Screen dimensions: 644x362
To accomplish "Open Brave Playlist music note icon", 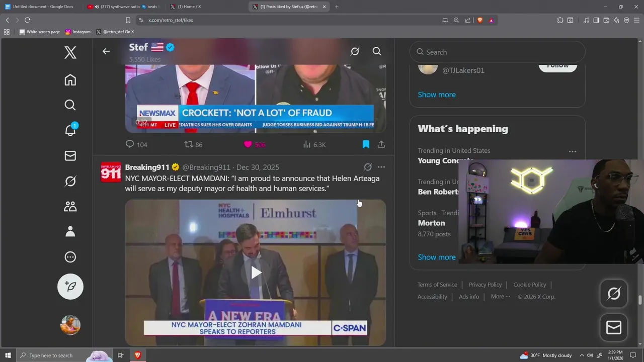I will coord(586,20).
